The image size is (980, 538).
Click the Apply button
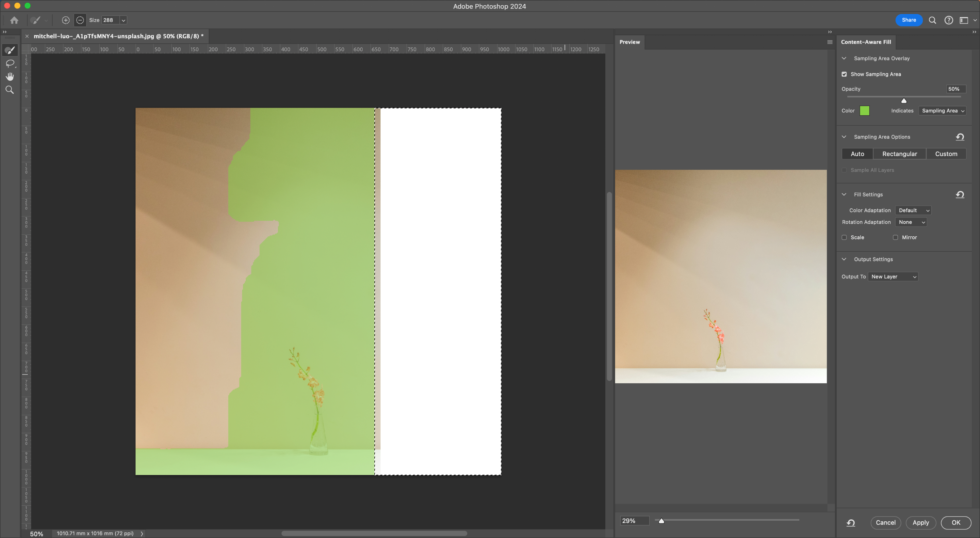920,522
